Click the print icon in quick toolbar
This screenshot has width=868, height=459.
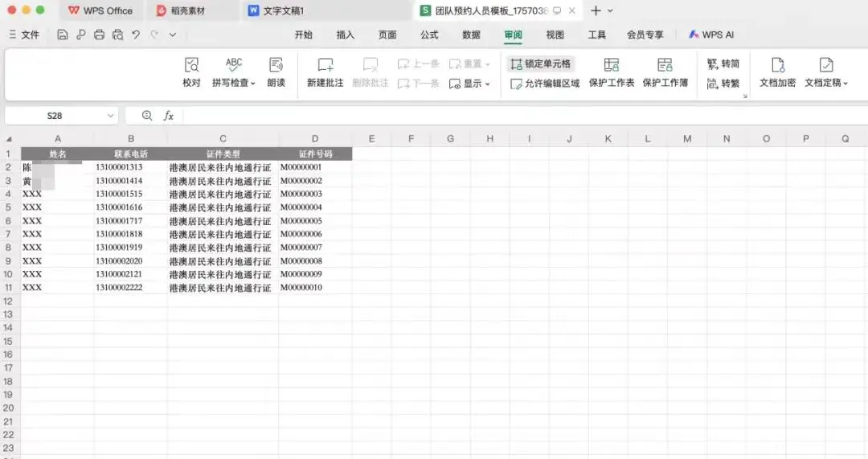pos(99,35)
